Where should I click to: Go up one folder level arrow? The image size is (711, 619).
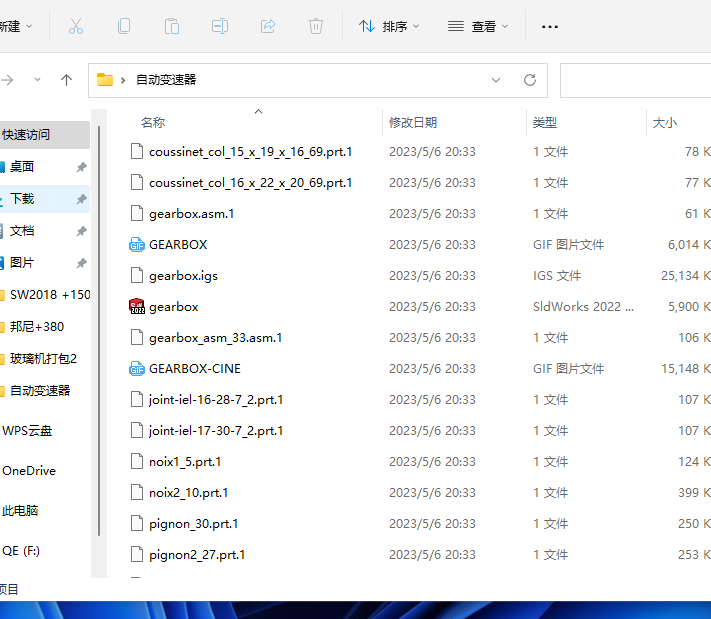tap(66, 80)
